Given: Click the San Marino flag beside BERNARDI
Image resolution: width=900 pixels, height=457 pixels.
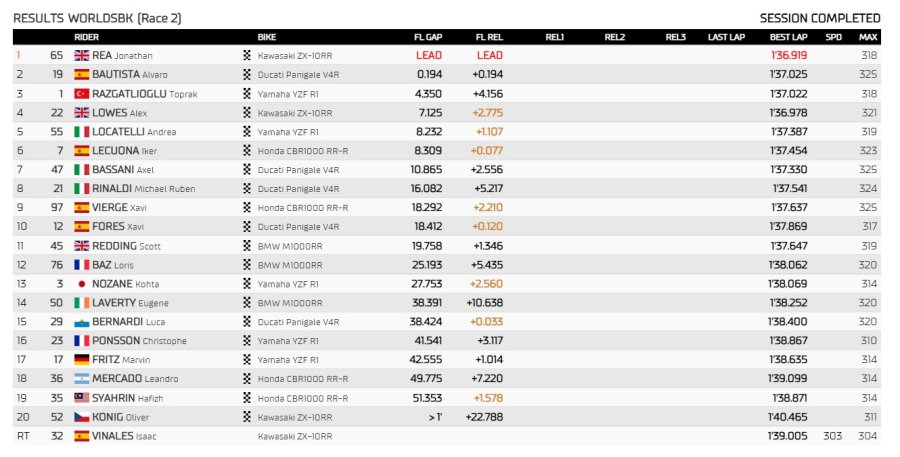Looking at the screenshot, I should point(82,322).
